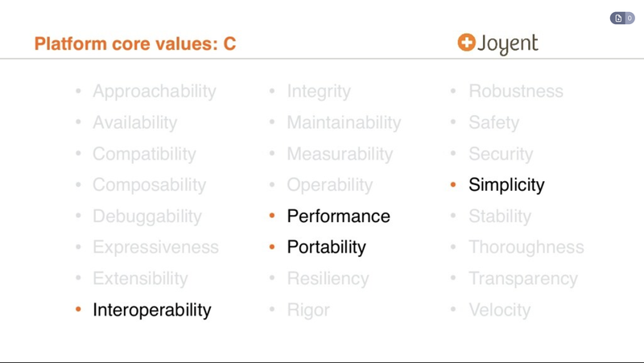
Task: Click the faded word Approachability
Action: point(155,91)
